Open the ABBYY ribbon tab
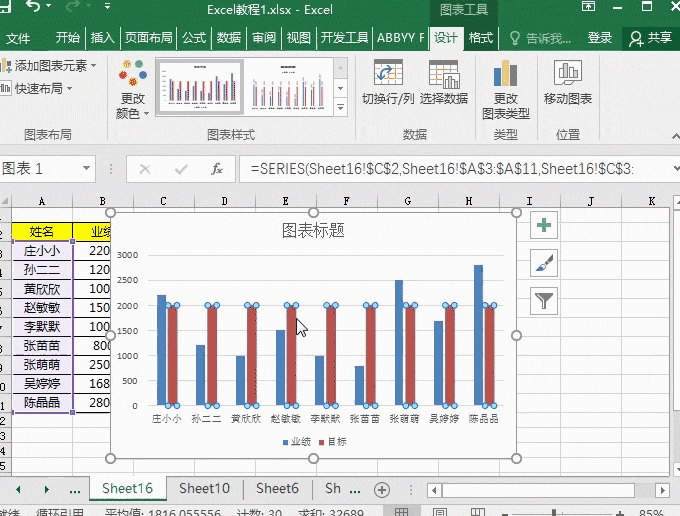Viewport: 680px width, 516px height. click(x=400, y=38)
